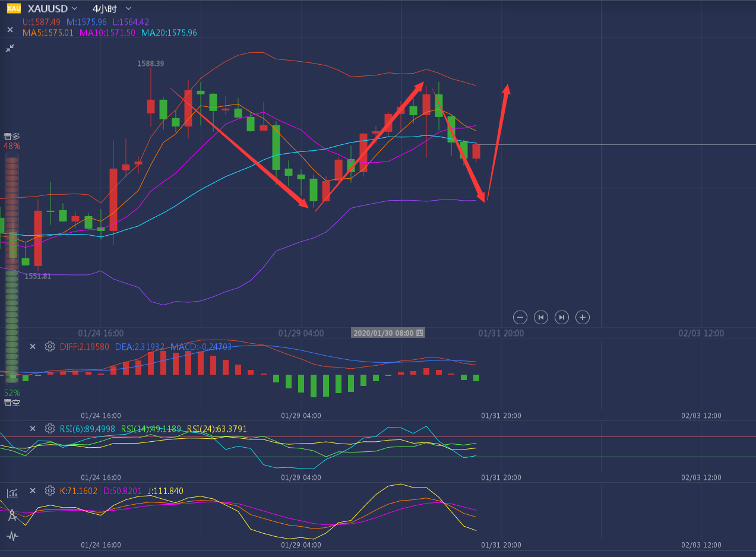Click the 看多 48% bullish label
Viewport: 756px width, 557px height.
(x=12, y=141)
